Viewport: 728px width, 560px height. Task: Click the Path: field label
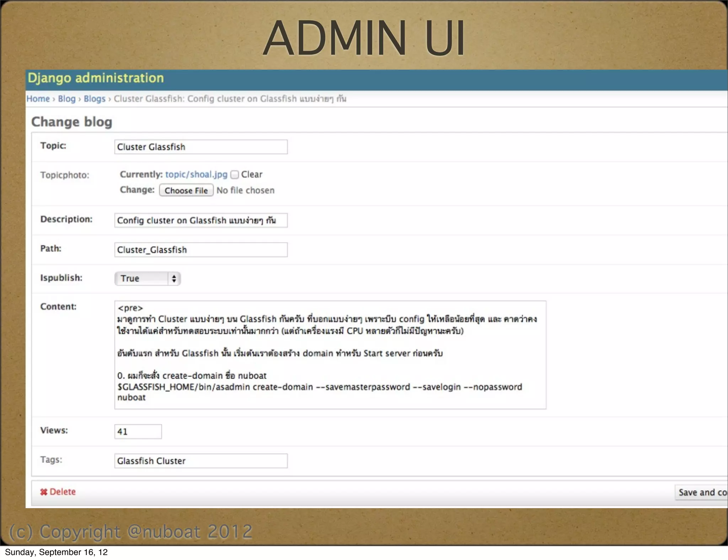[x=51, y=248]
